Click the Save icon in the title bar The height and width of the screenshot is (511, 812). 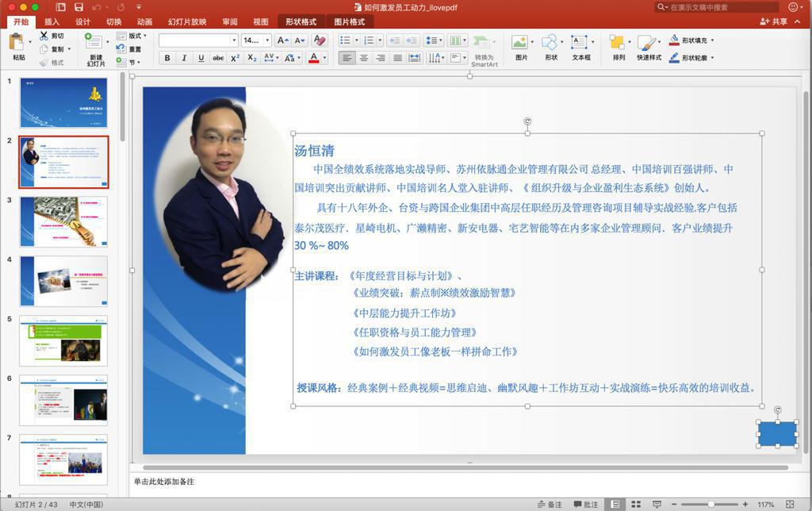[x=79, y=7]
